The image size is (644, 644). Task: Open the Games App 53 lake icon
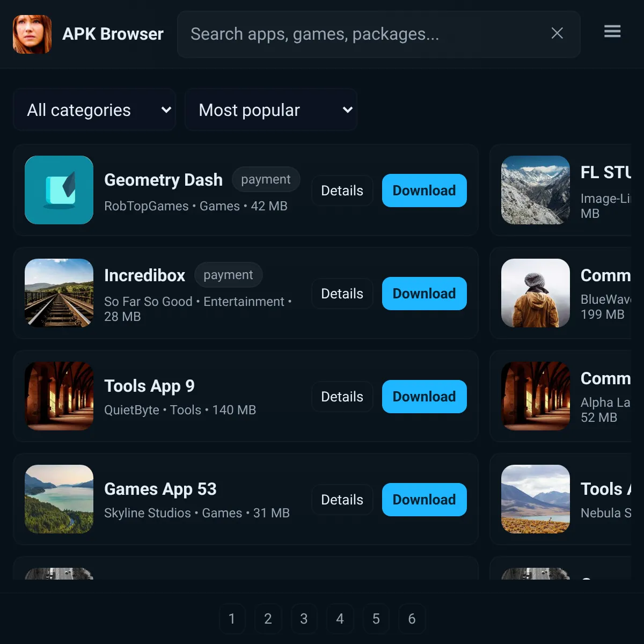[59, 499]
